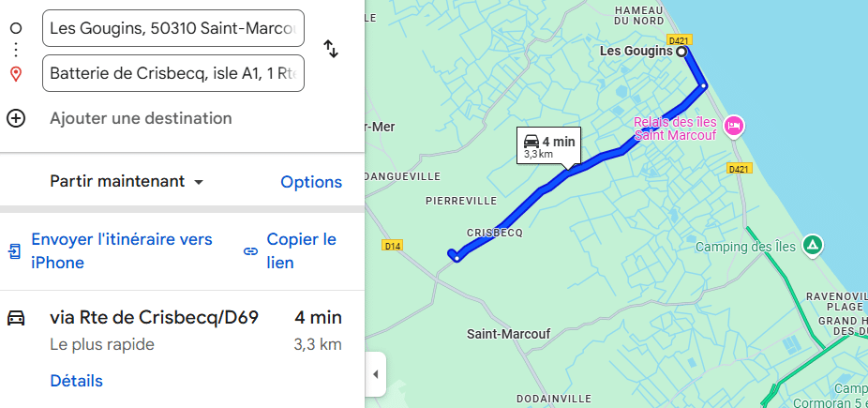This screenshot has height=408, width=868.
Task: Select the via Rte de Crisbecq/D69 route
Action: [154, 318]
